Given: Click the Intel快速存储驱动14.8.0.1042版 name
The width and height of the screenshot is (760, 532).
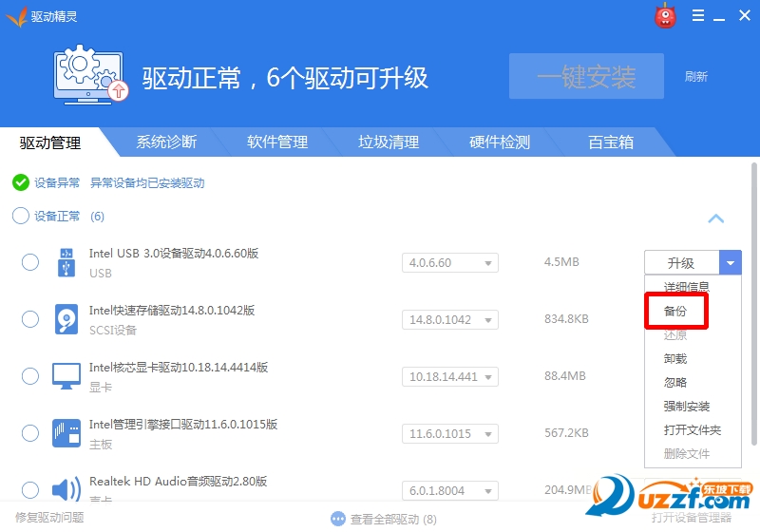Looking at the screenshot, I should pyautogui.click(x=172, y=310).
